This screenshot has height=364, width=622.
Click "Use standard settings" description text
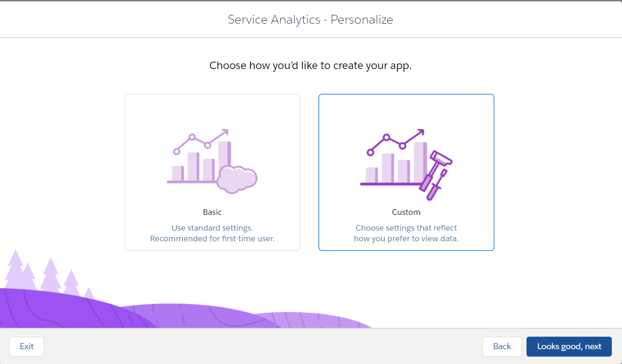(212, 228)
